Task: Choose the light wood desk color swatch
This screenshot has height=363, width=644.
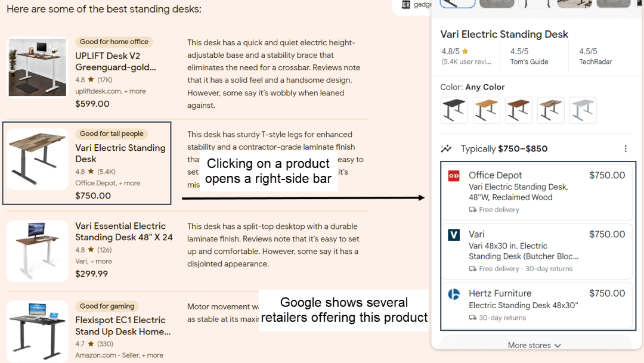Action: [x=486, y=110]
